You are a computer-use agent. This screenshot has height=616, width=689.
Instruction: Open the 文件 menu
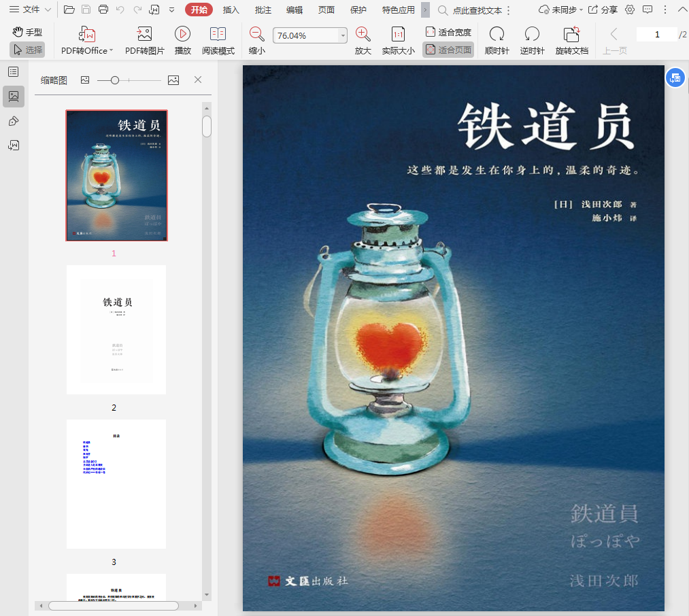click(31, 10)
